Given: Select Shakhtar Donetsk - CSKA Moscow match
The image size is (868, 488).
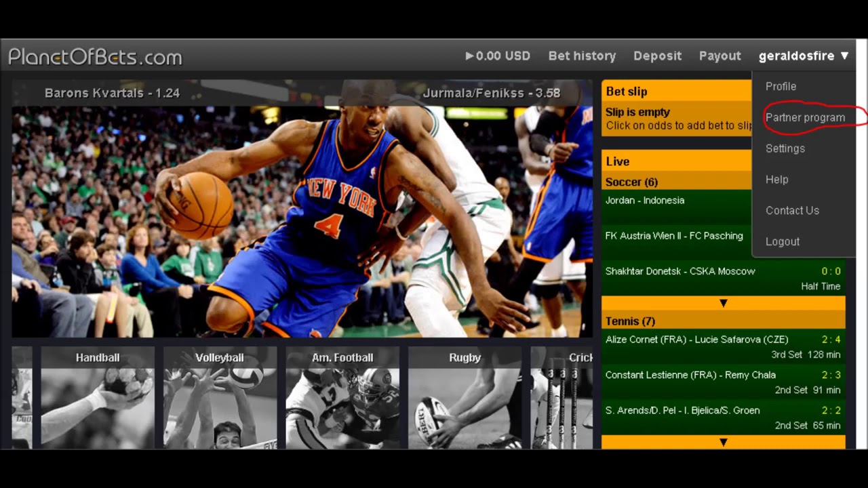Looking at the screenshot, I should click(723, 279).
